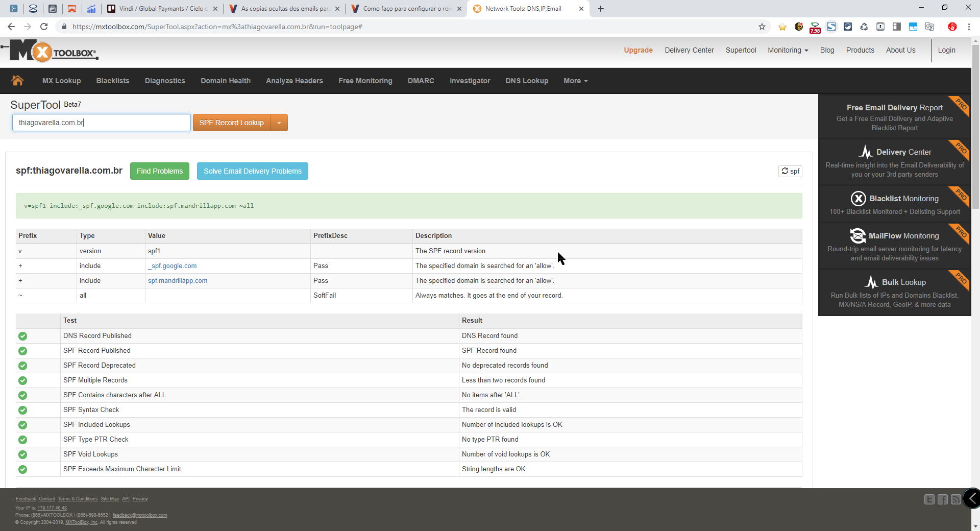Image resolution: width=980 pixels, height=531 pixels.
Task: Follow the _spf.google.com link
Action: pyautogui.click(x=172, y=266)
